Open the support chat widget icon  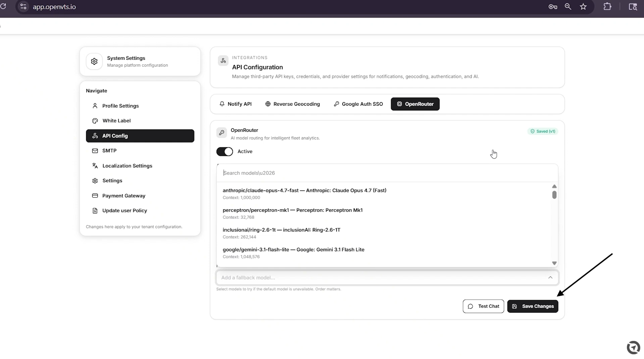click(x=634, y=347)
